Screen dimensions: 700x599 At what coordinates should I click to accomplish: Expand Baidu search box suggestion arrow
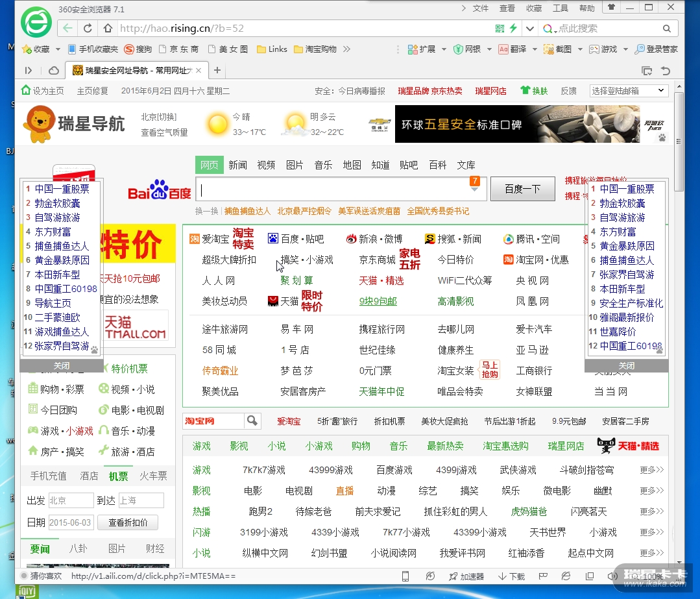tap(475, 189)
